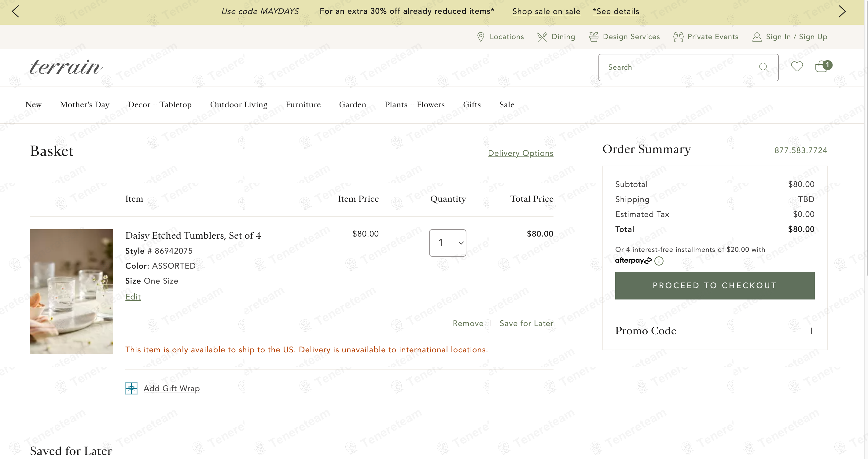Open the Mother's Day menu
The width and height of the screenshot is (868, 459).
click(x=85, y=105)
